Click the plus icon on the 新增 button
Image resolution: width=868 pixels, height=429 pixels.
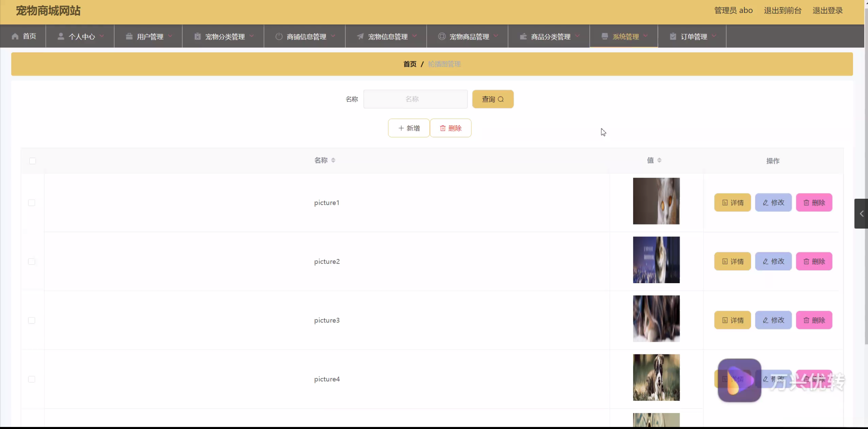tap(401, 128)
